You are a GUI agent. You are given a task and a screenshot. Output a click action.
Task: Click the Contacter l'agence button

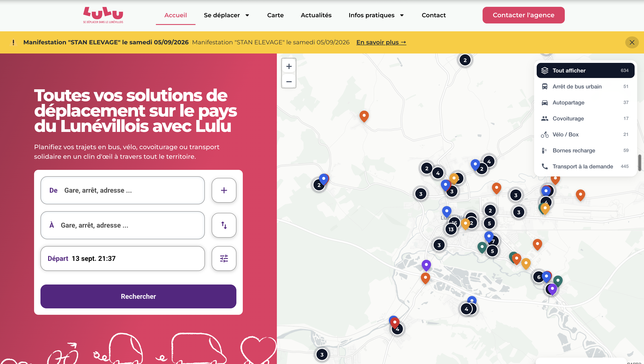tap(523, 15)
